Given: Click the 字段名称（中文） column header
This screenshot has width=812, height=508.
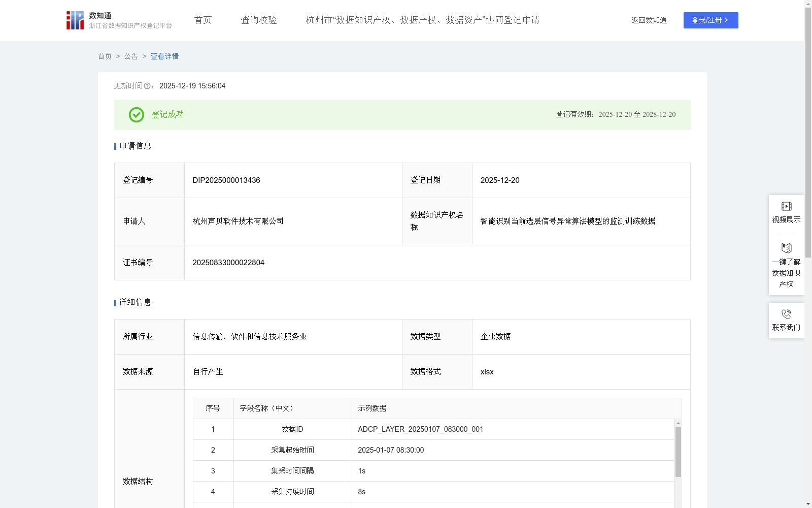Looking at the screenshot, I should 293,408.
